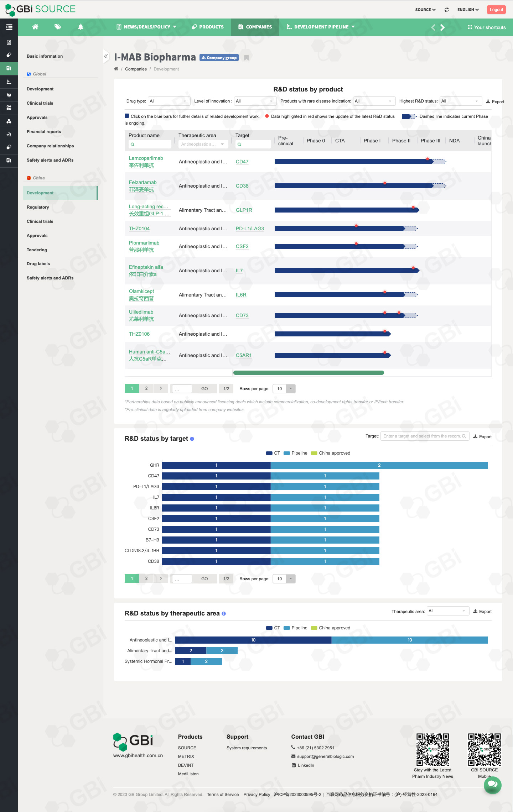Viewport: 513px width, 812px height.
Task: Toggle China approved legend in target chart
Action: pyautogui.click(x=331, y=453)
